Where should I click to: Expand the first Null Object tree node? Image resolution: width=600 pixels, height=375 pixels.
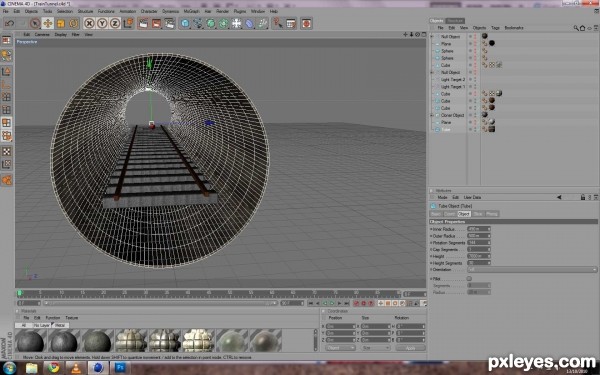432,36
